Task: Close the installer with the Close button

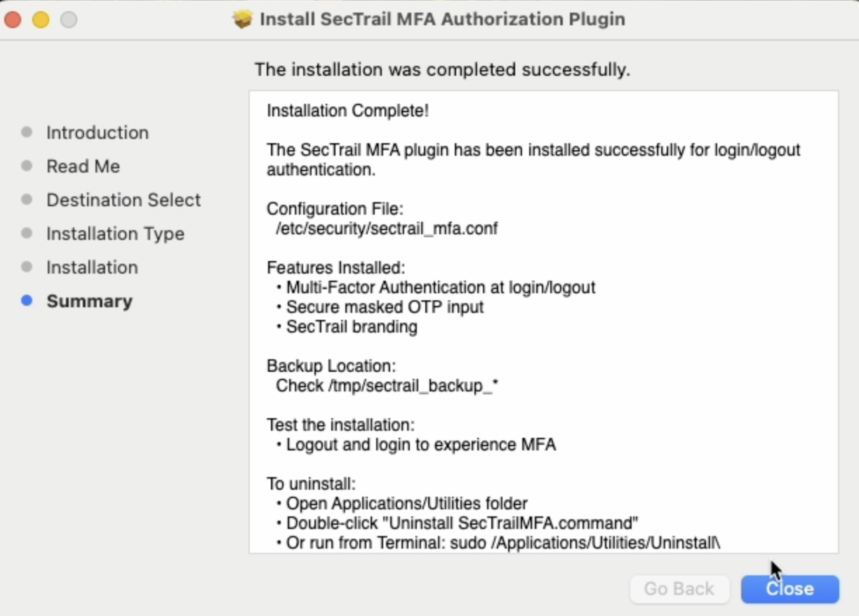Action: pos(790,589)
